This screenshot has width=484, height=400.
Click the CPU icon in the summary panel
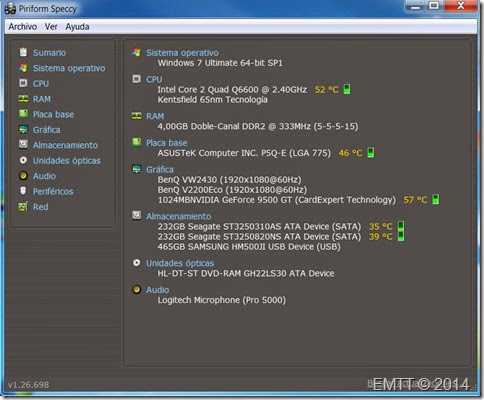[x=136, y=79]
